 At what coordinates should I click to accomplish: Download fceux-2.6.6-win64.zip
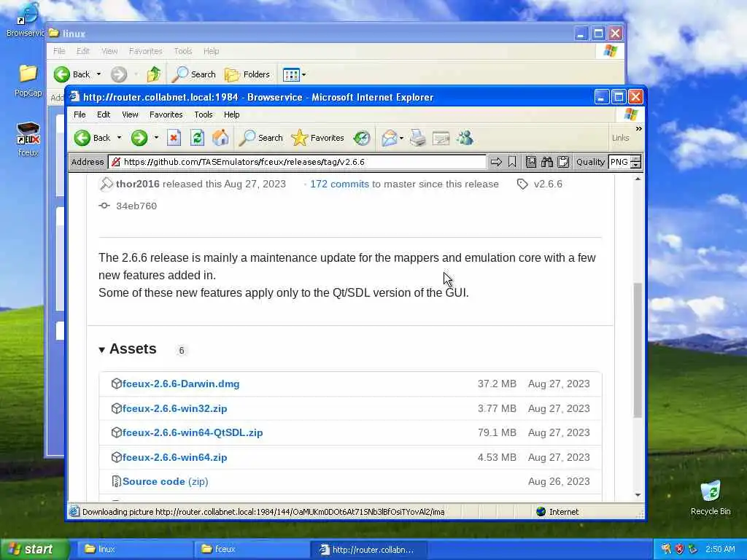click(175, 458)
